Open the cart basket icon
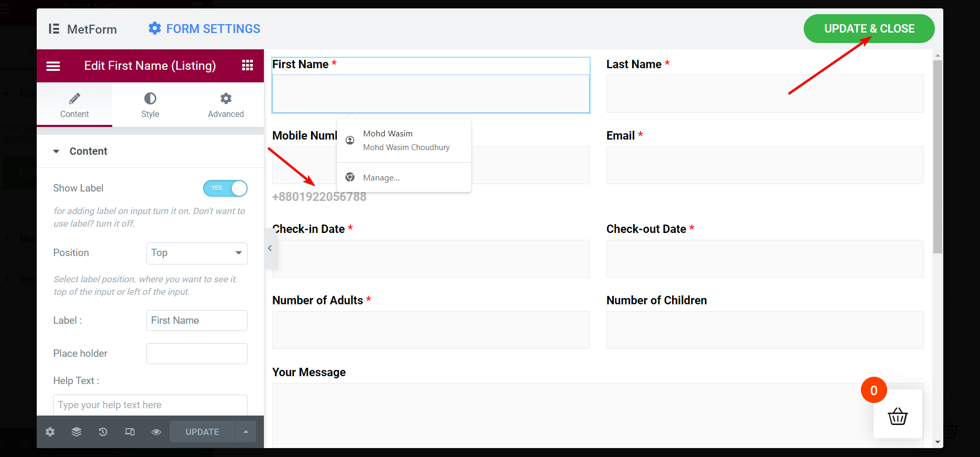 [898, 417]
